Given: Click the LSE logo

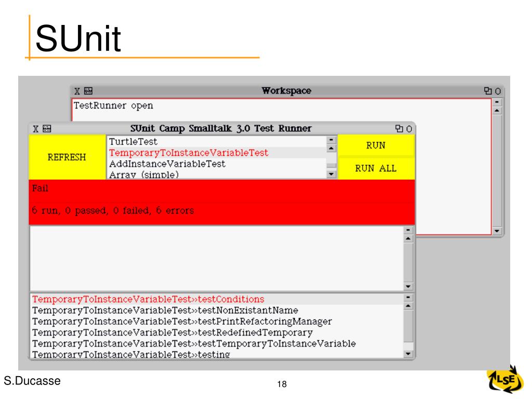Looking at the screenshot, I should [505, 380].
